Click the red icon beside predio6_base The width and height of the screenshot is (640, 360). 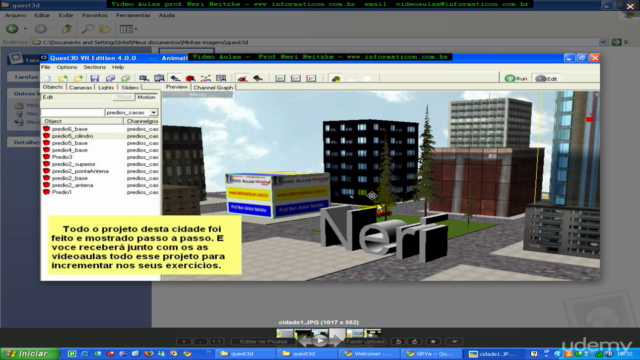47,129
